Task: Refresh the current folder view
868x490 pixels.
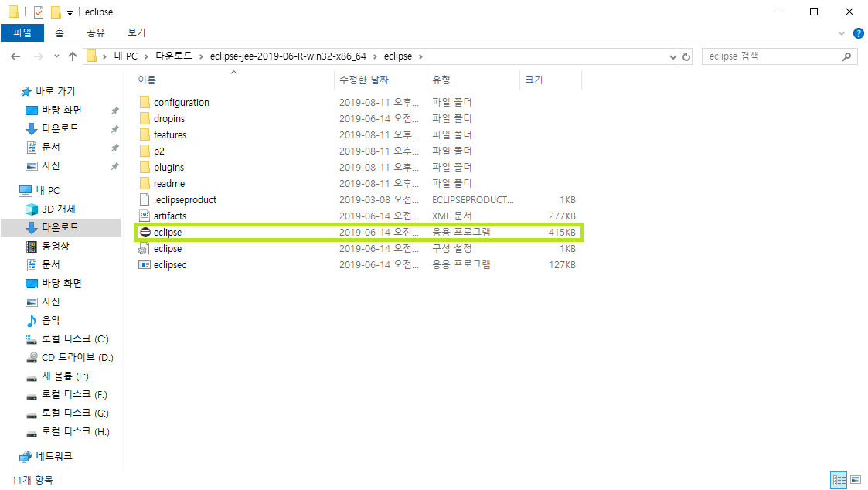Action: (686, 56)
